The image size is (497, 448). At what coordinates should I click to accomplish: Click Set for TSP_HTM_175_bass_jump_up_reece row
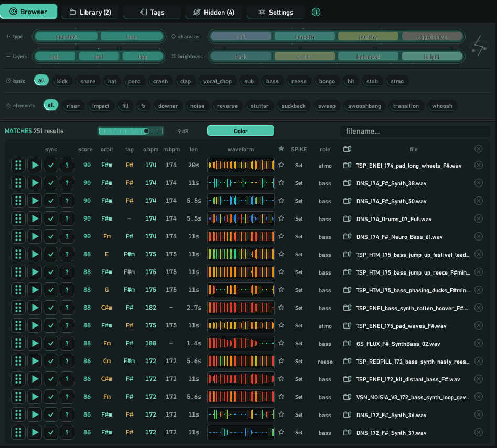[299, 272]
